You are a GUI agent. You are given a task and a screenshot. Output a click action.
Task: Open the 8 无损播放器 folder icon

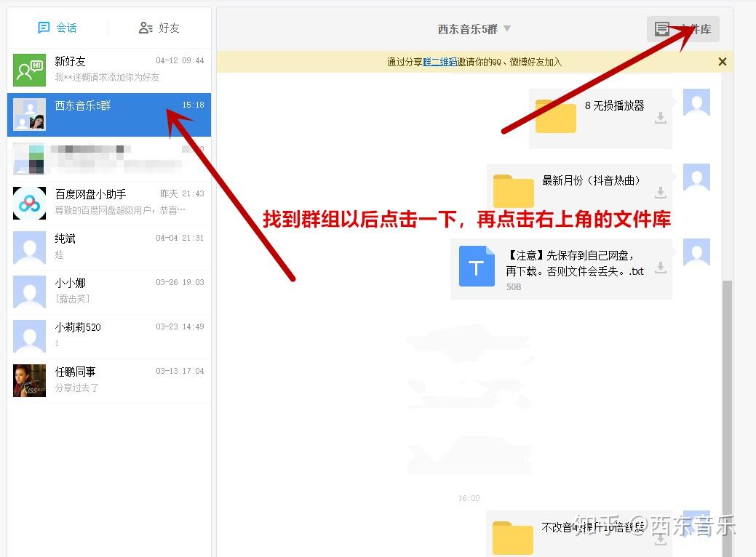tap(555, 116)
